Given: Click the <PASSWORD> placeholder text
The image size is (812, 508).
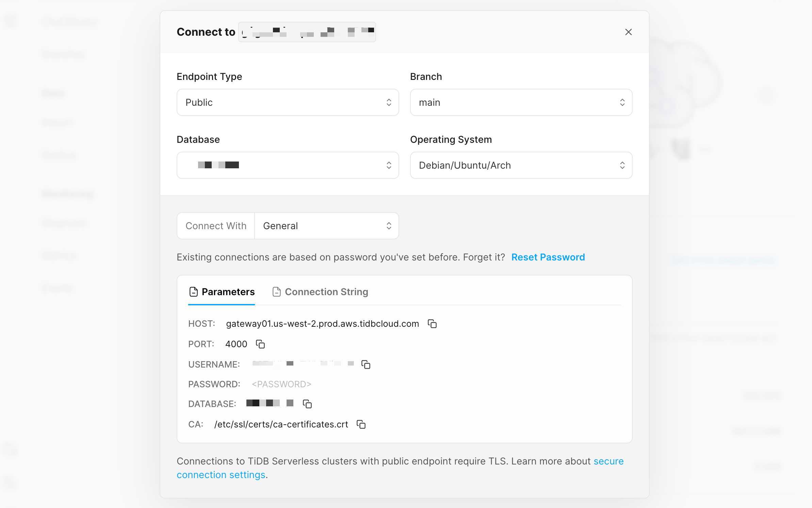Looking at the screenshot, I should [281, 384].
